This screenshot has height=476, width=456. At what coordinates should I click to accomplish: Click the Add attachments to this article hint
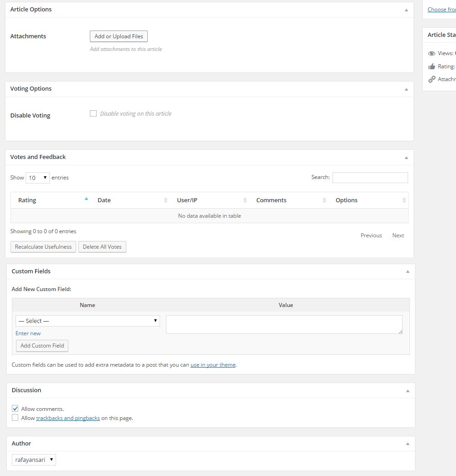tap(125, 49)
